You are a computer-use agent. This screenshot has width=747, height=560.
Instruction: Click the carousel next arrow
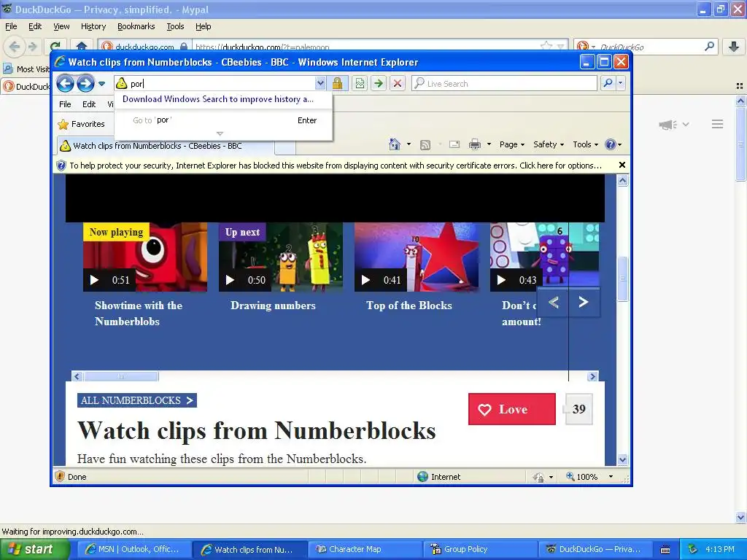click(x=584, y=303)
